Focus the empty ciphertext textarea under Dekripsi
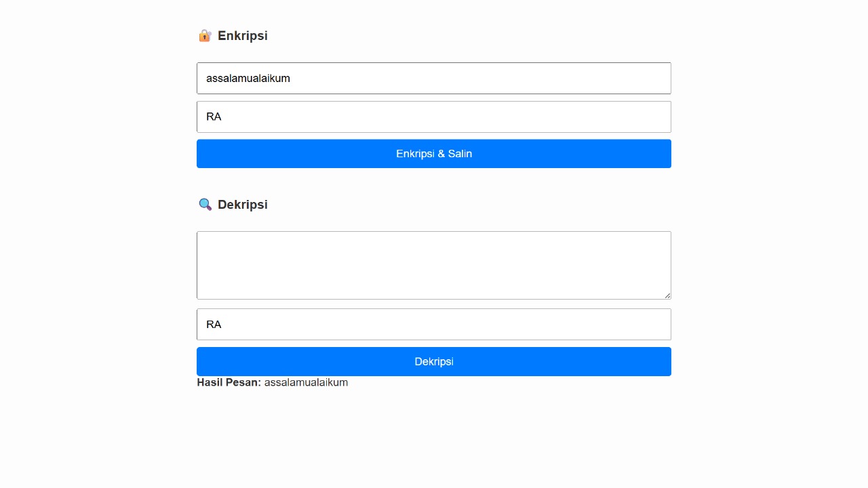This screenshot has height=488, width=868. point(434,265)
